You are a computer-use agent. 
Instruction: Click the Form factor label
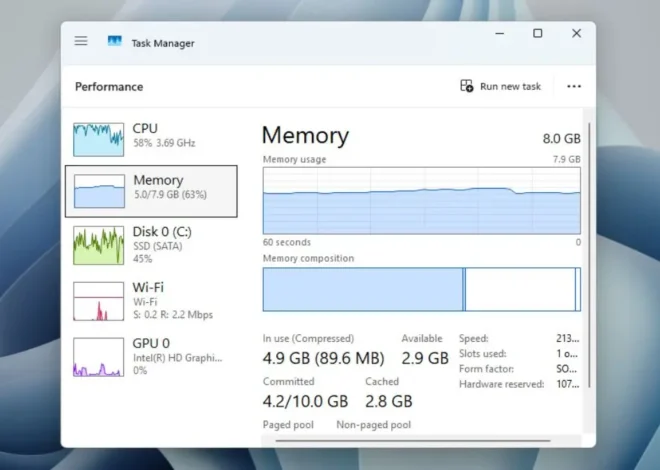(486, 369)
